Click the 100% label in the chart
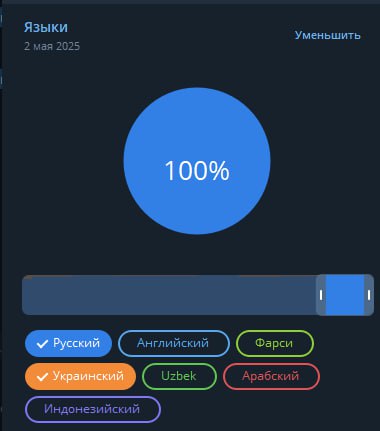 tap(197, 171)
